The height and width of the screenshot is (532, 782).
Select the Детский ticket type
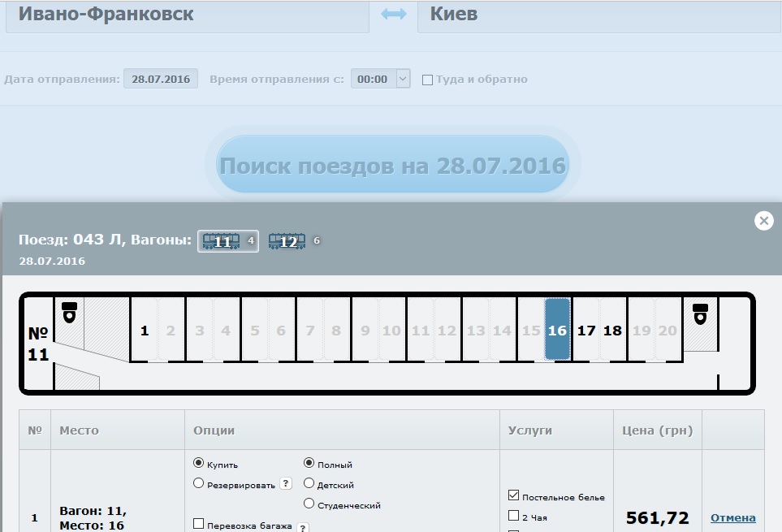309,484
